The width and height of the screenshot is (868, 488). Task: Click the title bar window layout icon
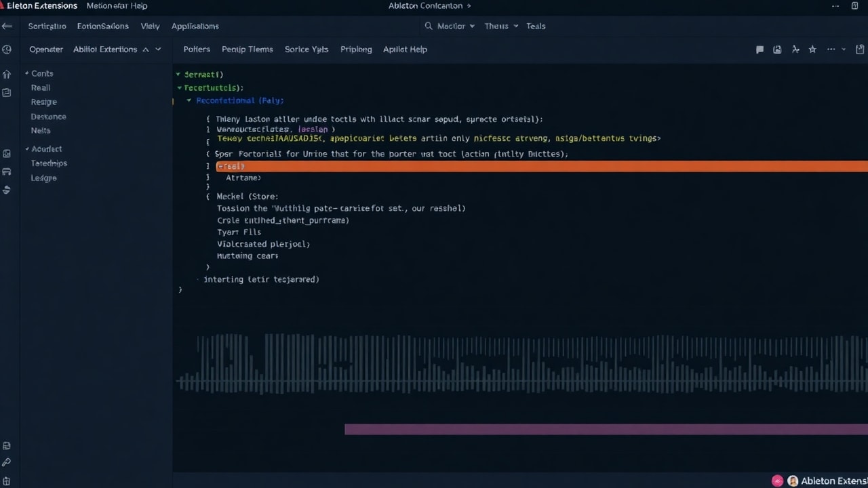click(x=854, y=5)
